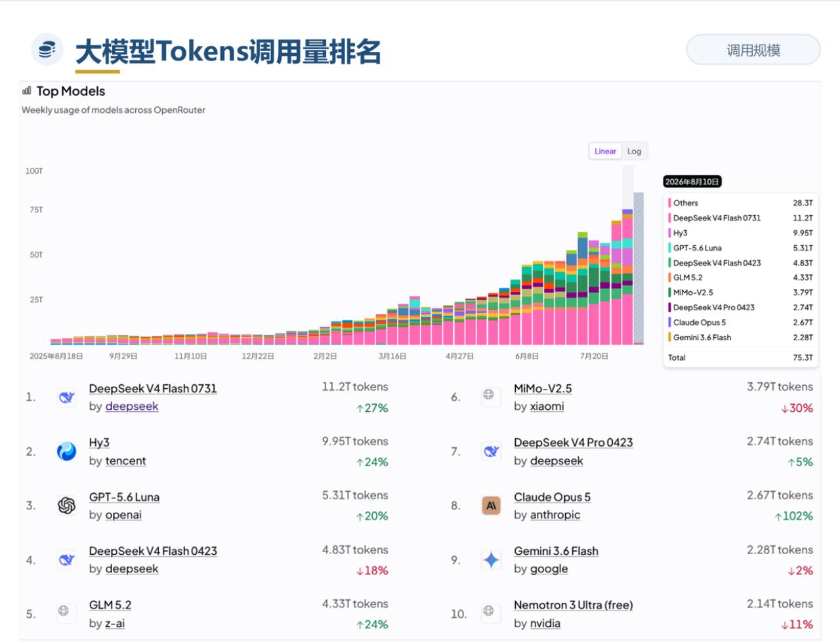This screenshot has height=644, width=840.
Task: Click the DeepSeek whale logo beside V4 Flash 0731
Action: 66,397
